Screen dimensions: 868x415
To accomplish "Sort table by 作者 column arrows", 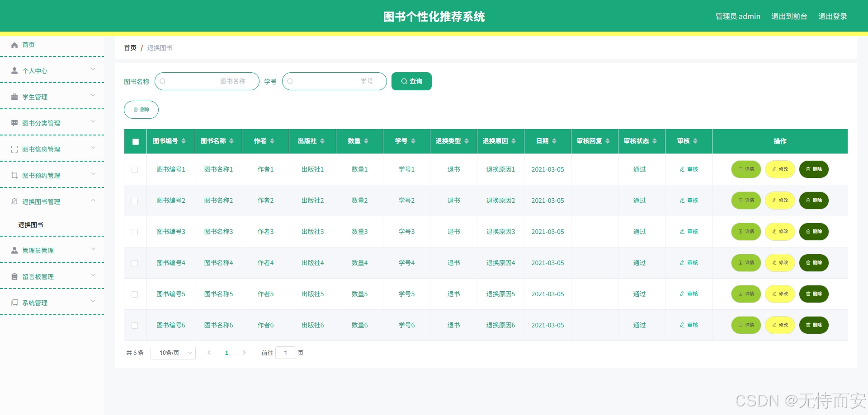I will pyautogui.click(x=272, y=141).
